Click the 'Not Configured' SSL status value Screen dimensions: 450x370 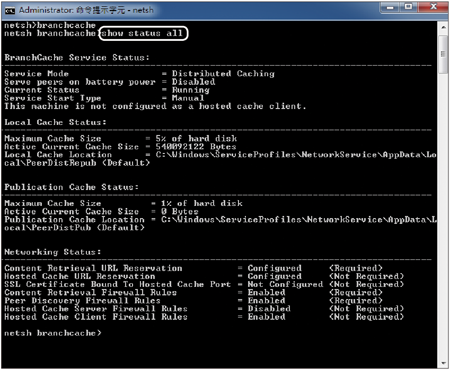coord(285,284)
